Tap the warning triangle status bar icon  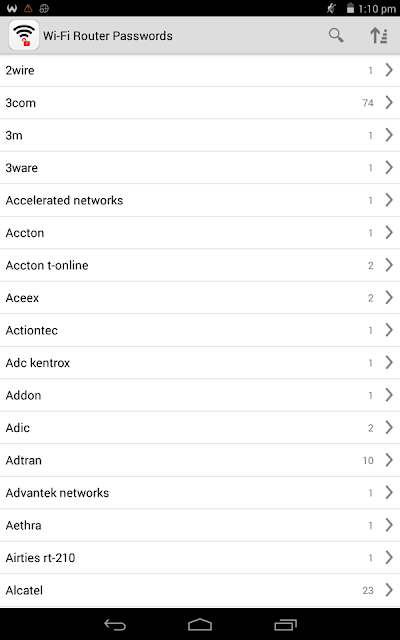(x=28, y=8)
